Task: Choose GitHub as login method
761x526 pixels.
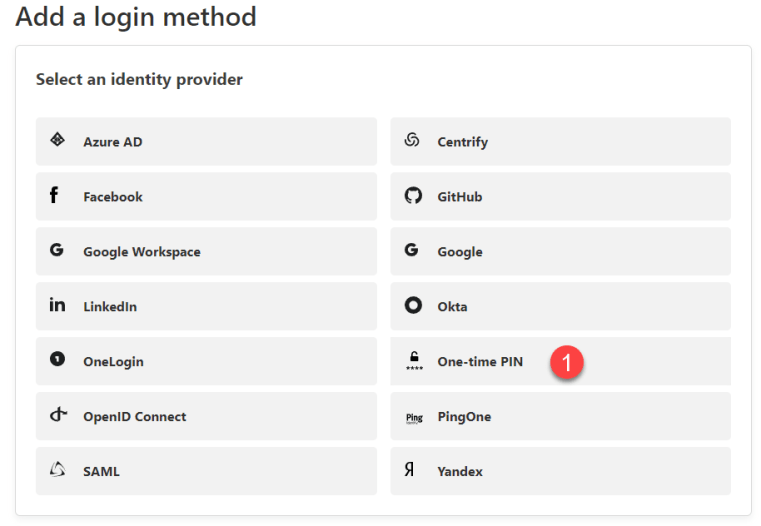Action: [561, 197]
